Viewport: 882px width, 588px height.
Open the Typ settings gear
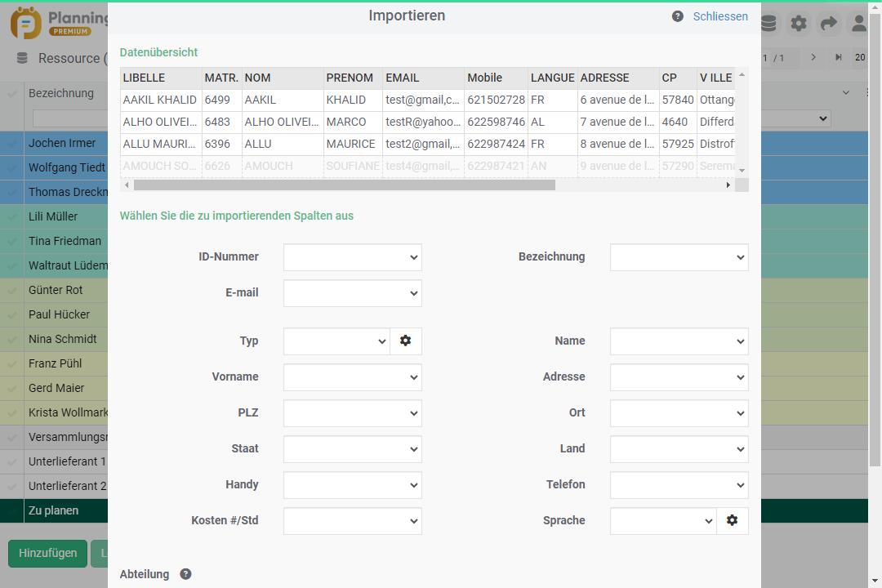(405, 341)
